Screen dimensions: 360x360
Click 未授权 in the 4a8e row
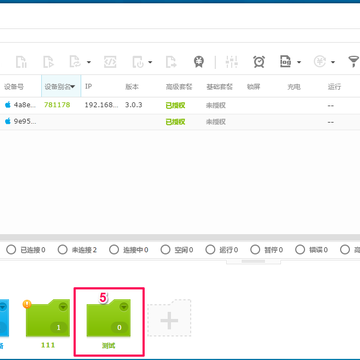pos(216,105)
